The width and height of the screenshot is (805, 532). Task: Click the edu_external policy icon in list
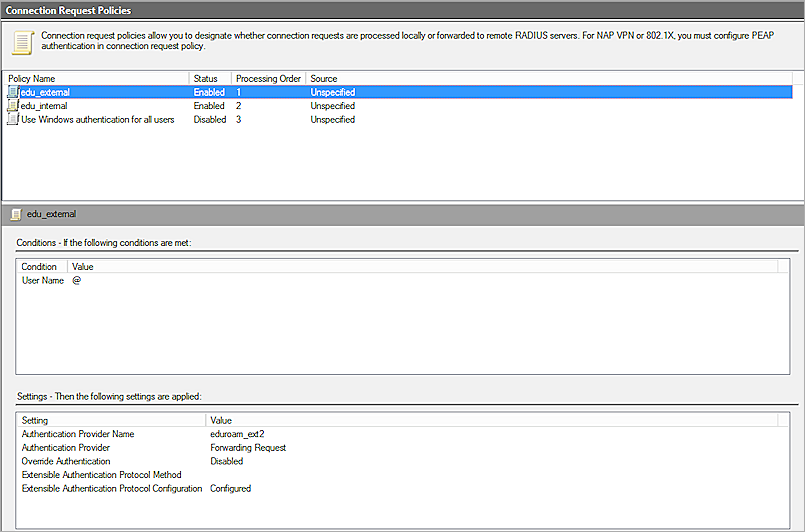(x=13, y=92)
